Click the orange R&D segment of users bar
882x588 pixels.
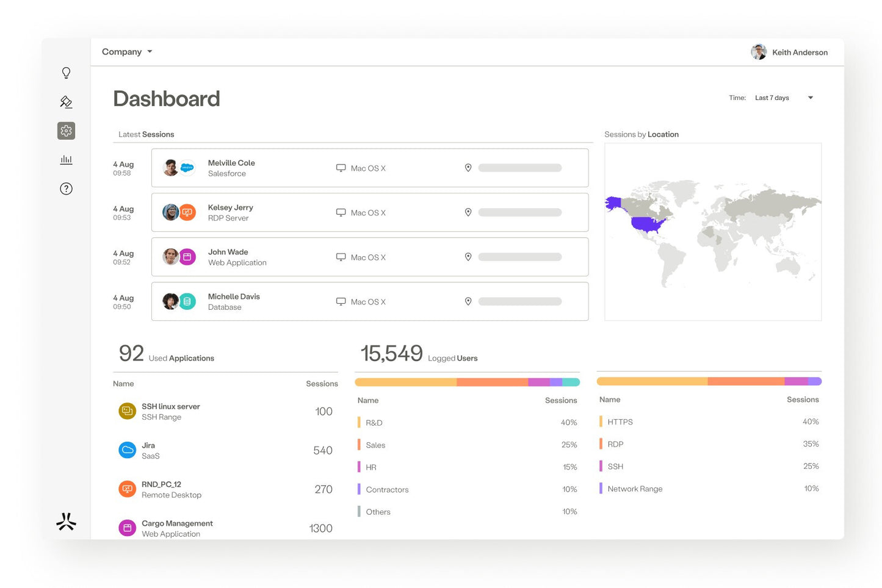click(405, 382)
